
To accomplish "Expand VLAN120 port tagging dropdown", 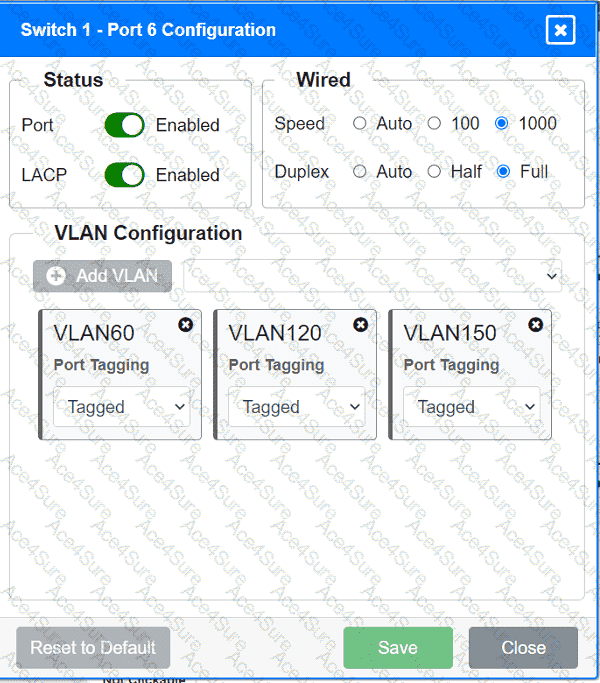I will click(x=296, y=407).
